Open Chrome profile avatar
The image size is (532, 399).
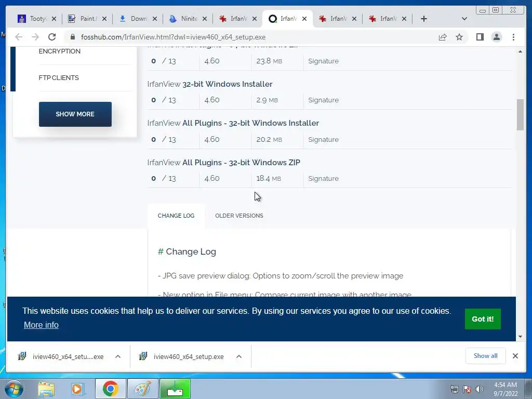click(x=496, y=37)
